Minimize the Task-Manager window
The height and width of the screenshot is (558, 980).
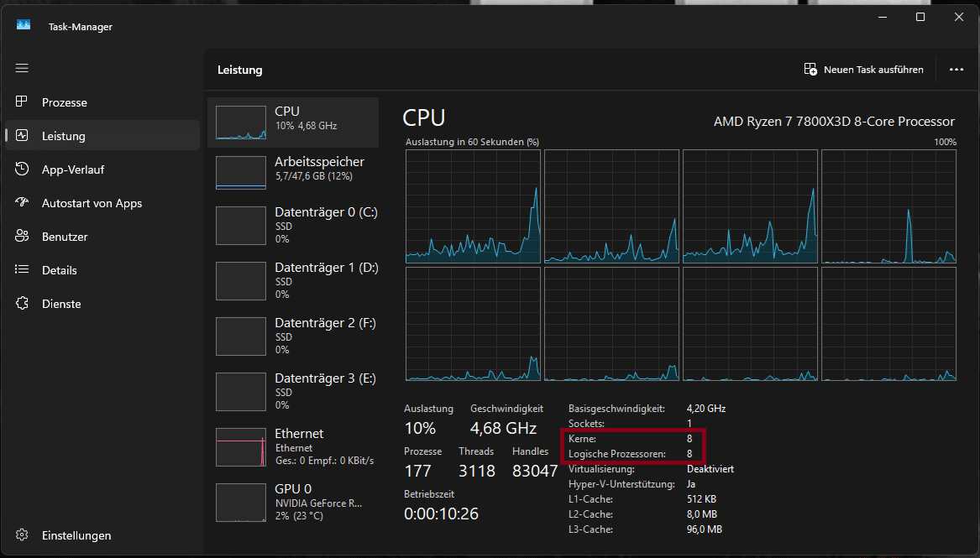[883, 17]
